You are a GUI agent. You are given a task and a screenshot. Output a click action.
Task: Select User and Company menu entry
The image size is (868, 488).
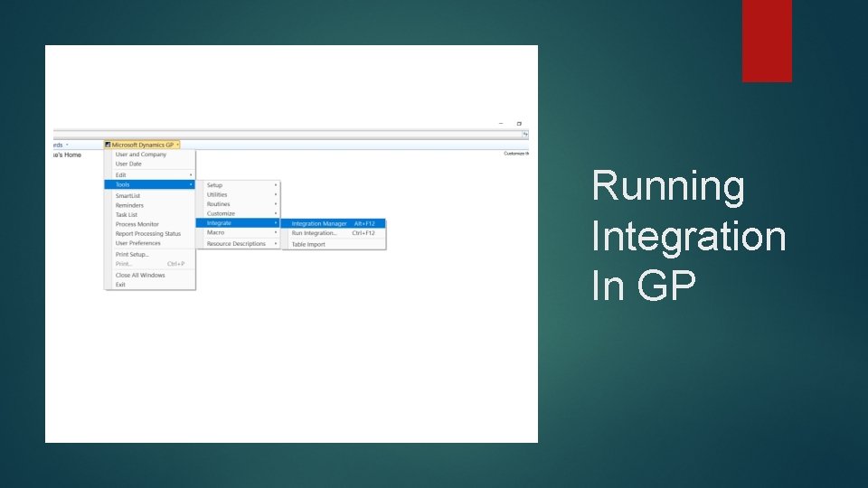pos(150,155)
